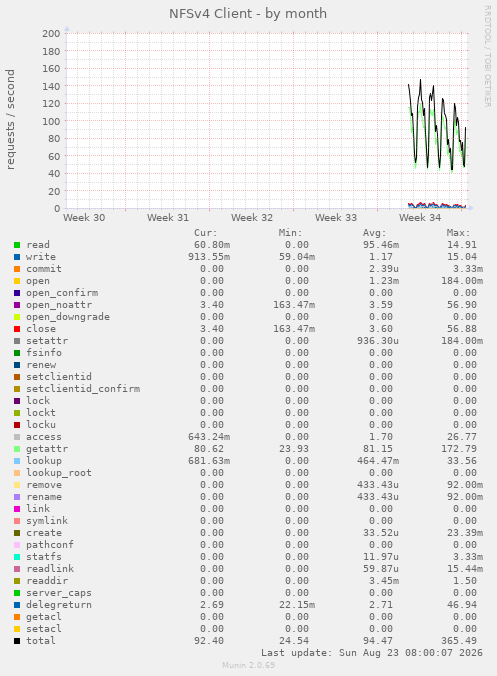Select the open_downgrade legend label
Image resolution: width=497 pixels, height=676 pixels.
68,317
